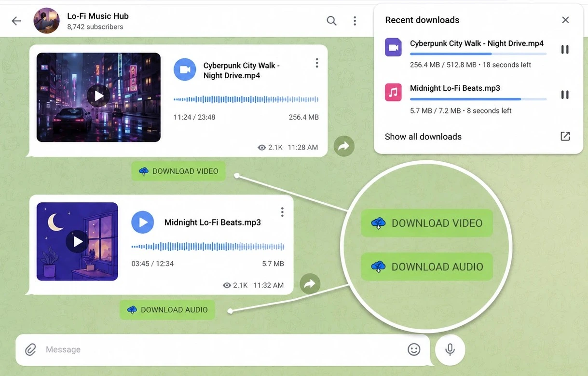This screenshot has width=588, height=376.
Task: Open the Lo-Fi Music Hub channel avatar
Action: coord(46,21)
